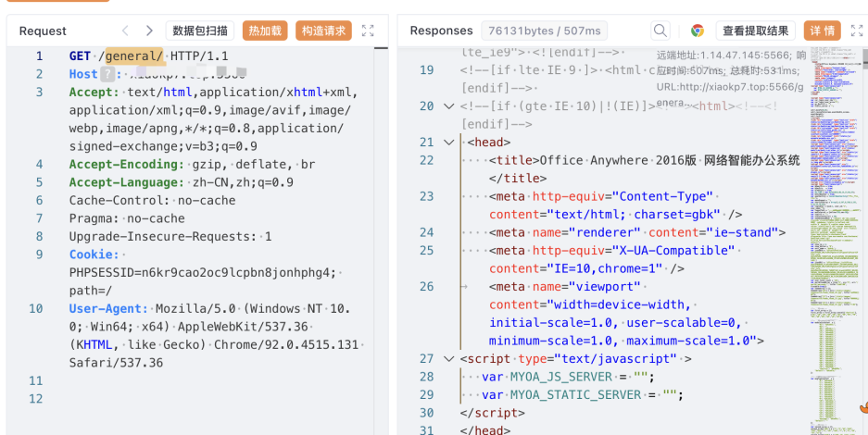Click User-Agent header name

coord(109,308)
